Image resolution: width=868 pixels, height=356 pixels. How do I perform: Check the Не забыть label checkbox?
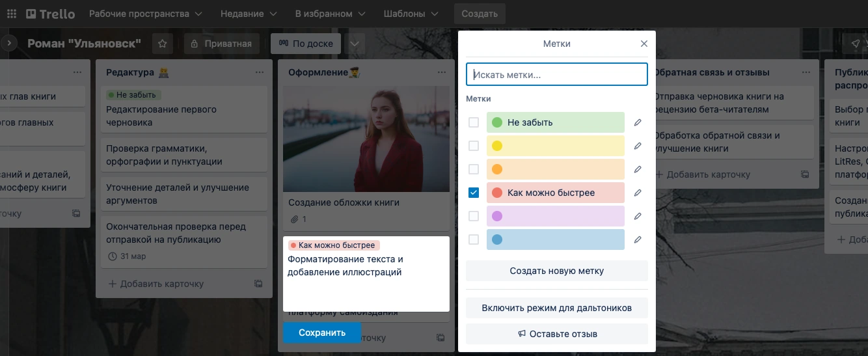[474, 122]
